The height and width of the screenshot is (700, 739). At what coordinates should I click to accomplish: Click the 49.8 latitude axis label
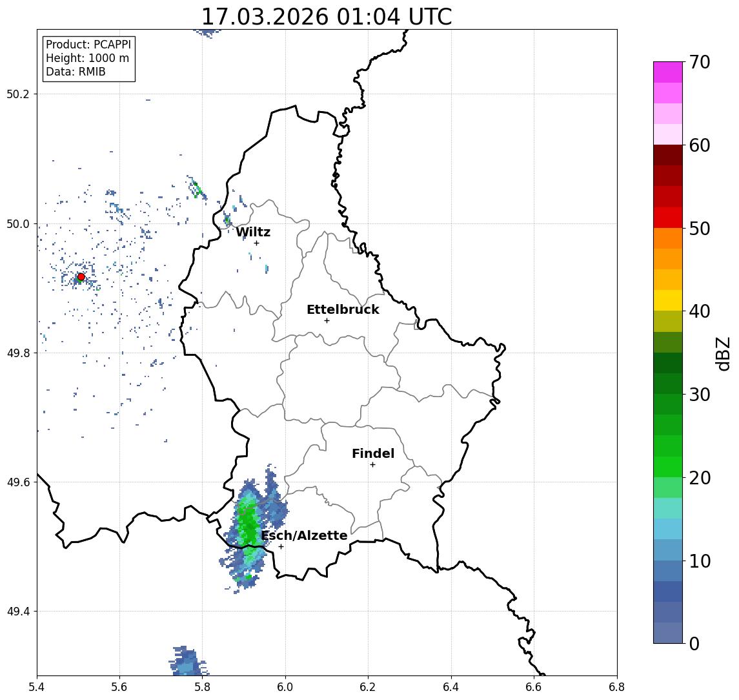pos(18,353)
